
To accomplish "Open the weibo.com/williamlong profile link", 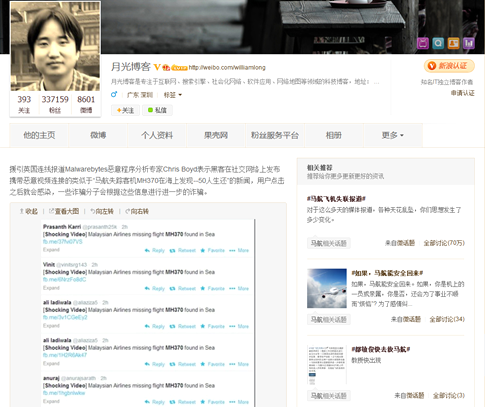I will (x=227, y=68).
